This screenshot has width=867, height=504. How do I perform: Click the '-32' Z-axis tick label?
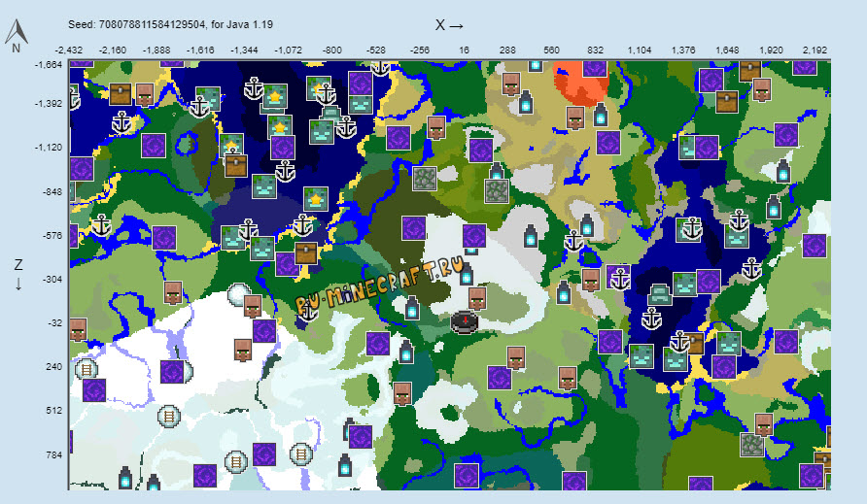point(55,322)
